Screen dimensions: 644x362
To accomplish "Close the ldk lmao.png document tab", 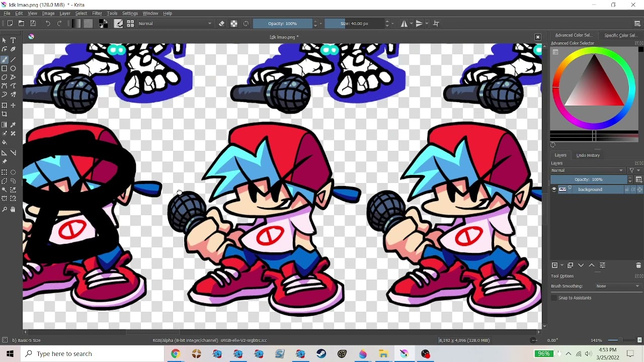I will pyautogui.click(x=538, y=37).
